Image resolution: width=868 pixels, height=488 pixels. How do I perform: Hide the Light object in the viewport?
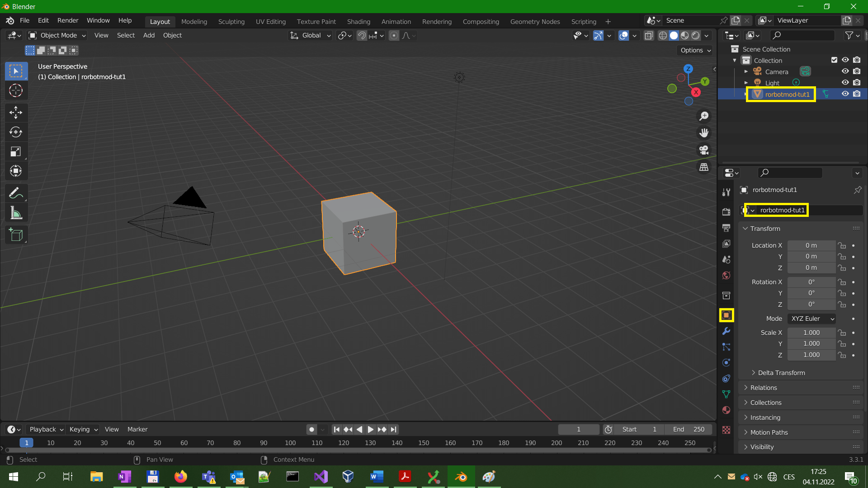coord(845,82)
